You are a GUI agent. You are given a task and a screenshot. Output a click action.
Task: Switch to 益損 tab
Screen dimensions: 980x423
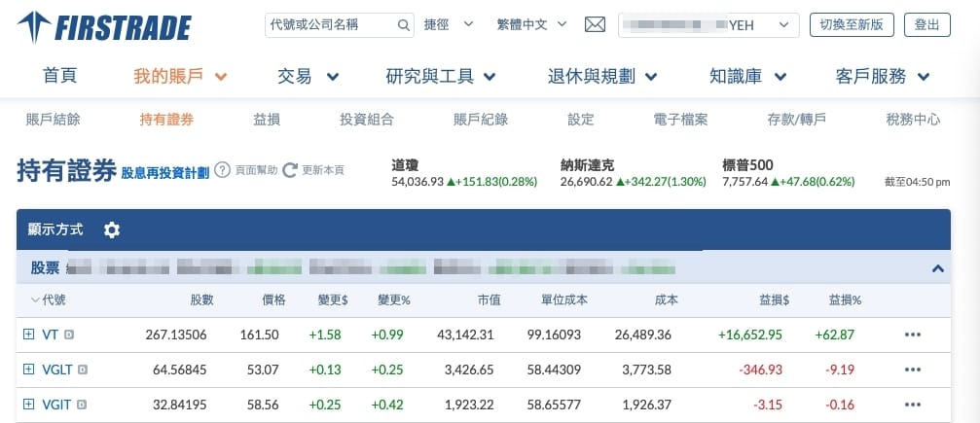[267, 120]
